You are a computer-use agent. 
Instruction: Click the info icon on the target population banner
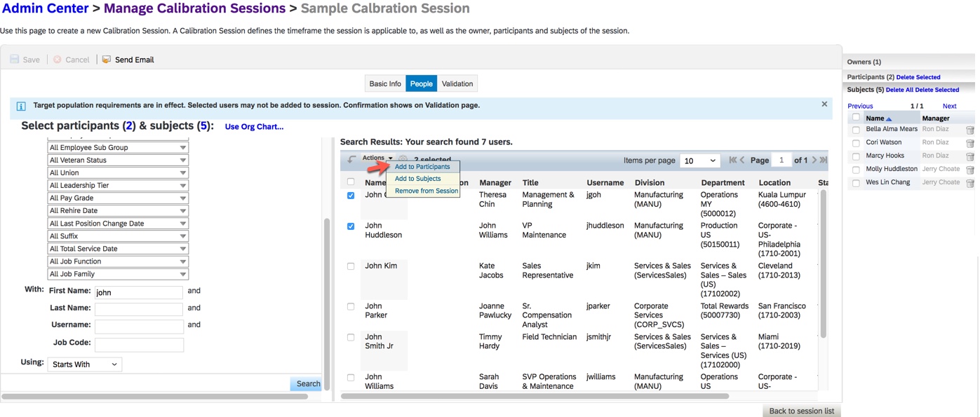click(x=20, y=105)
